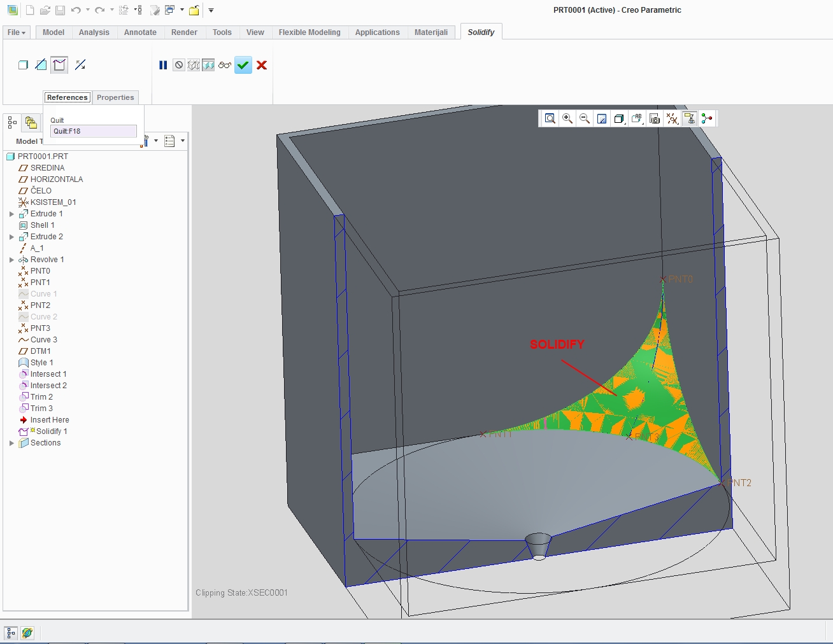Click the Folder Browser tab icon
This screenshot has width=833, height=644.
tap(31, 122)
